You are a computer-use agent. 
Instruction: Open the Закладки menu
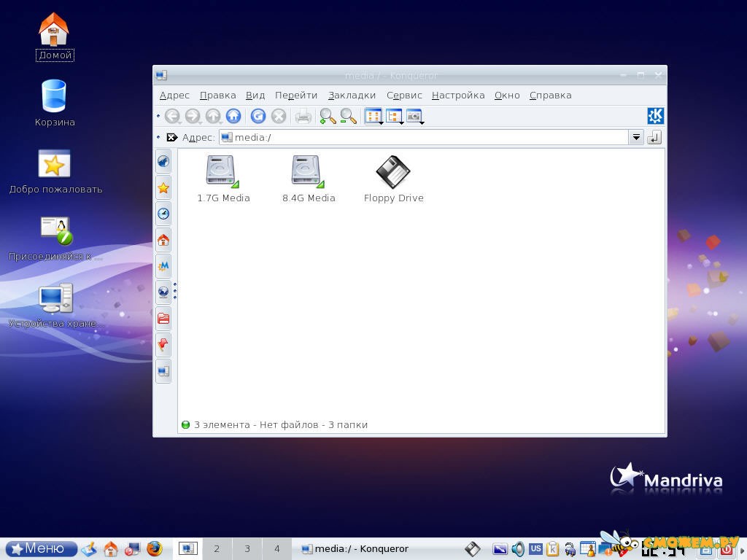point(352,96)
